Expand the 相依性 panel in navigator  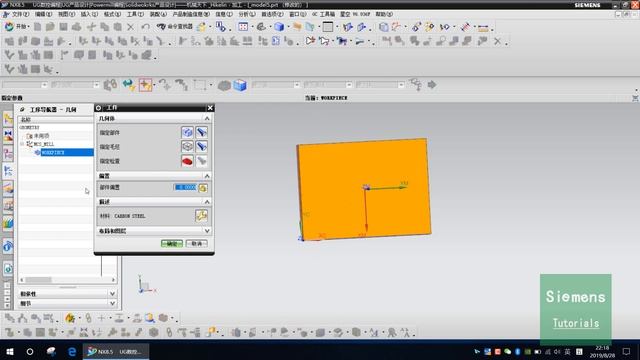(112, 294)
